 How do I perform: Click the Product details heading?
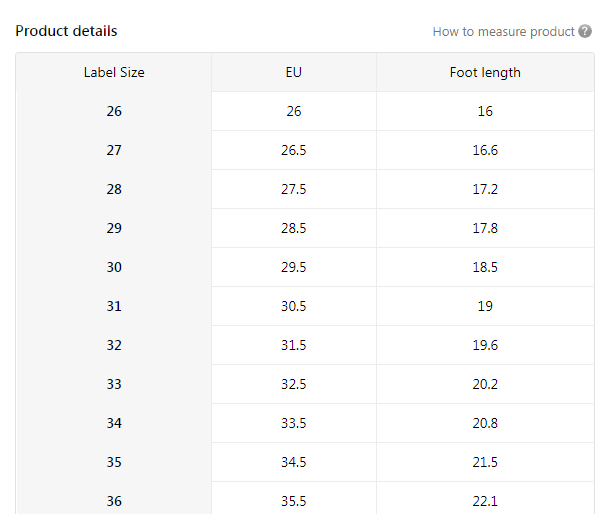66,31
